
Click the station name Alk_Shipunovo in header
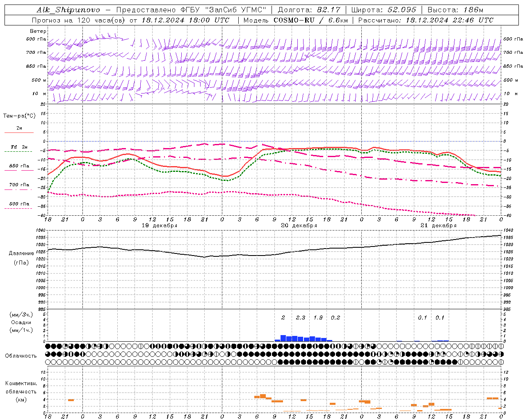68,10
